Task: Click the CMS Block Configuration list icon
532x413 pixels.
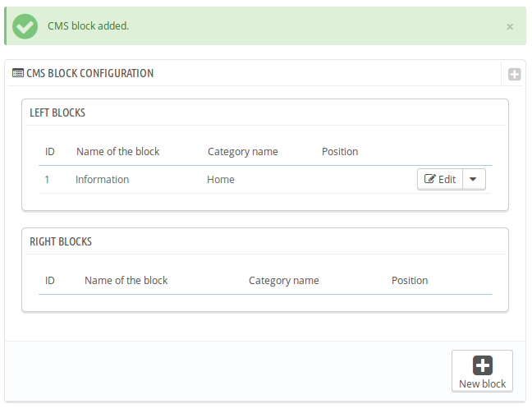Action: [18, 73]
